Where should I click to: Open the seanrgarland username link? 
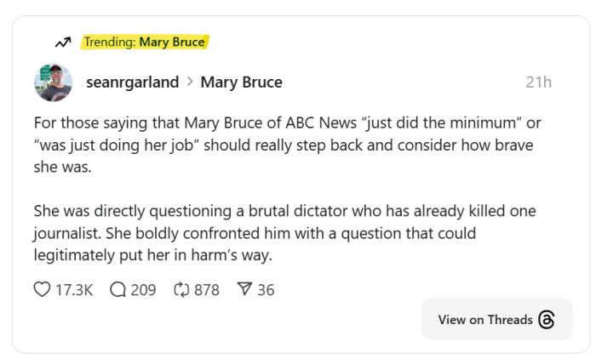coord(132,82)
